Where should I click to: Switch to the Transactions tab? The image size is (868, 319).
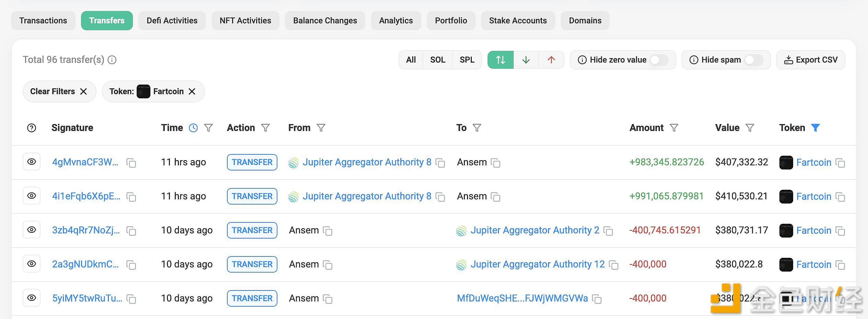point(43,21)
